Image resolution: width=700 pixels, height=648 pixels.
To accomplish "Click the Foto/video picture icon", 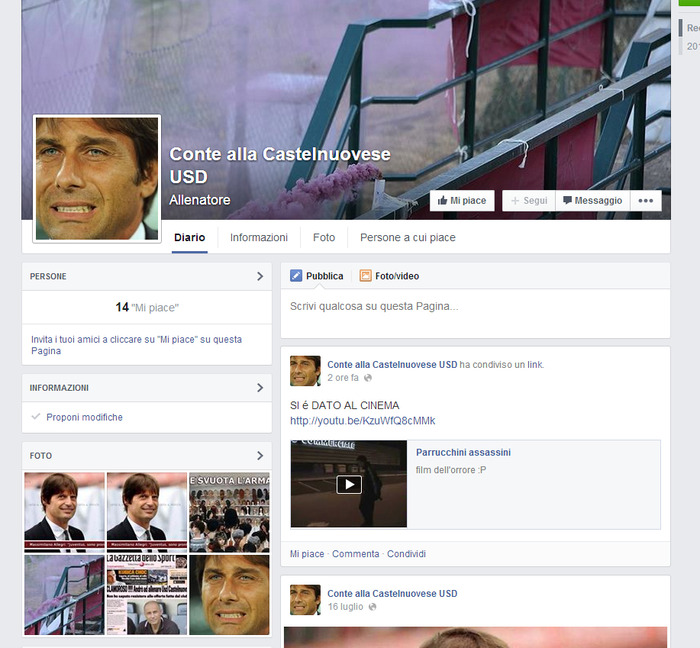I will click(365, 276).
